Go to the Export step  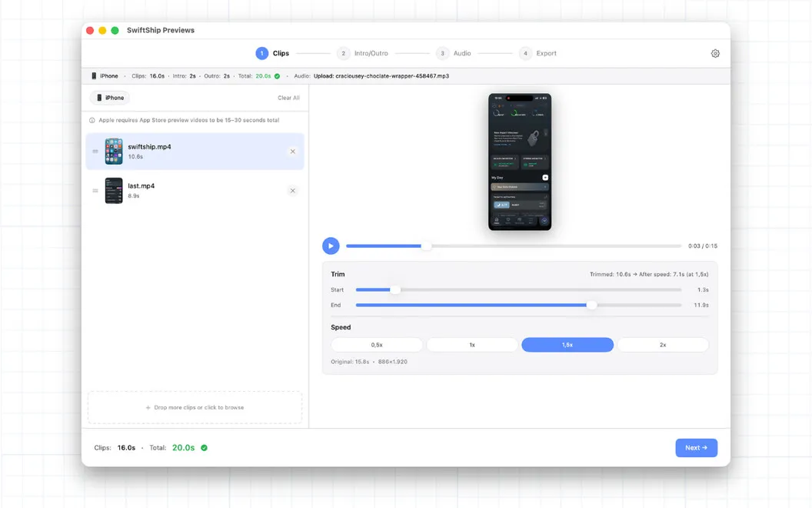click(x=538, y=53)
